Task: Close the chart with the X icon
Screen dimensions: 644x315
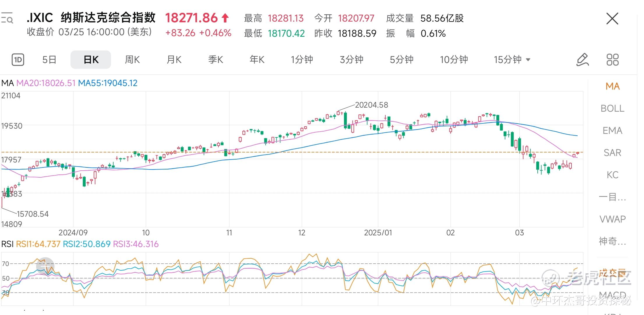Action: click(x=612, y=19)
